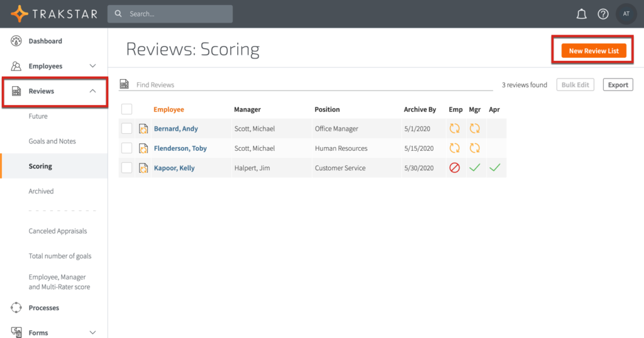Click the filter icon beside Find Reviews
This screenshot has height=338, width=644.
(x=125, y=85)
